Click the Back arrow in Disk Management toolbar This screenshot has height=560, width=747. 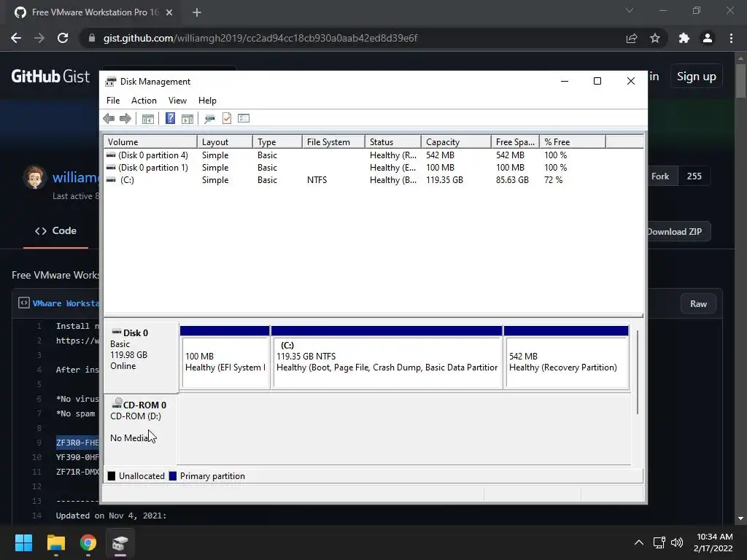[109, 119]
